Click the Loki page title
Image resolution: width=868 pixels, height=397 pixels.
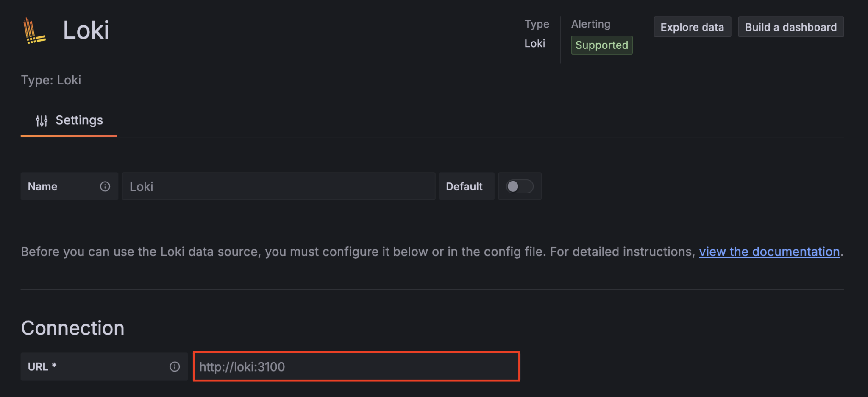tap(86, 30)
